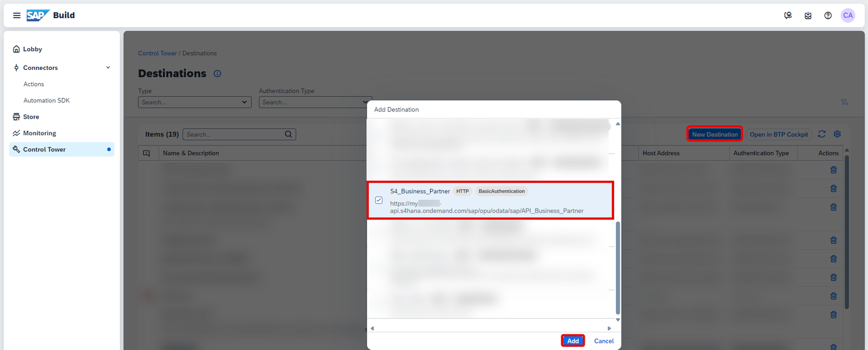Click the dialog horizontal scroll left arrow

tap(372, 328)
